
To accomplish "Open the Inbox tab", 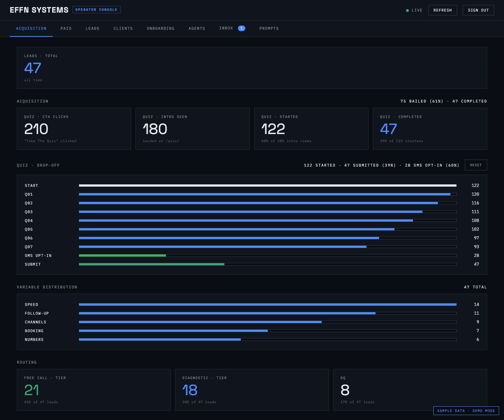I will click(232, 28).
